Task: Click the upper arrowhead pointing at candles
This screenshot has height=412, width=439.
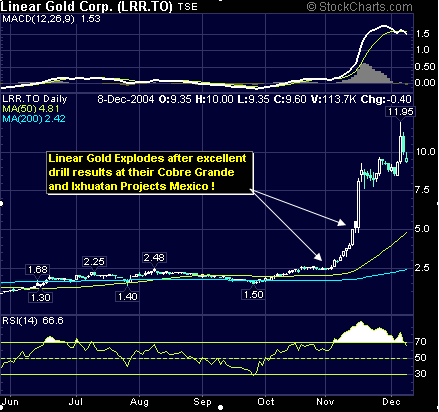Action: point(341,222)
